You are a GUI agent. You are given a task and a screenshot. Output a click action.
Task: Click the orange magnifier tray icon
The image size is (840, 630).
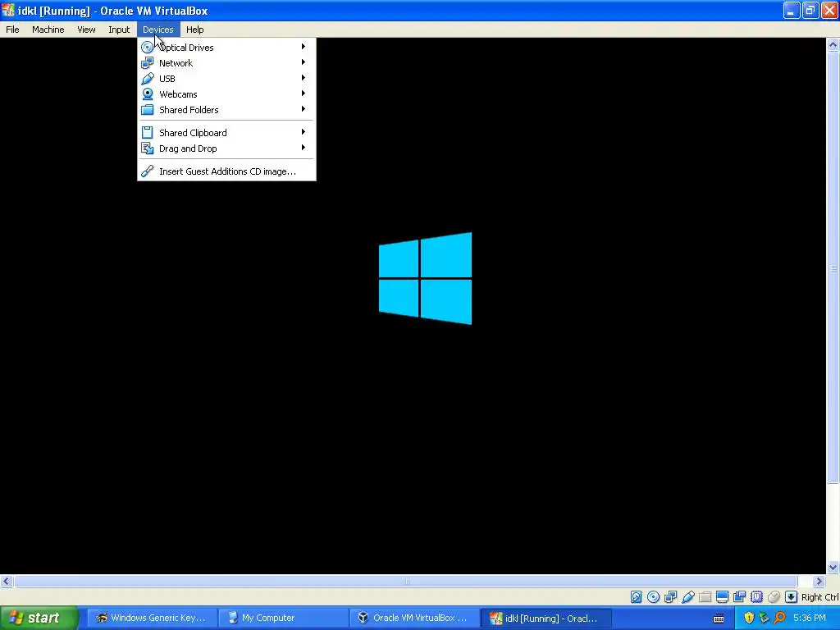pos(779,618)
